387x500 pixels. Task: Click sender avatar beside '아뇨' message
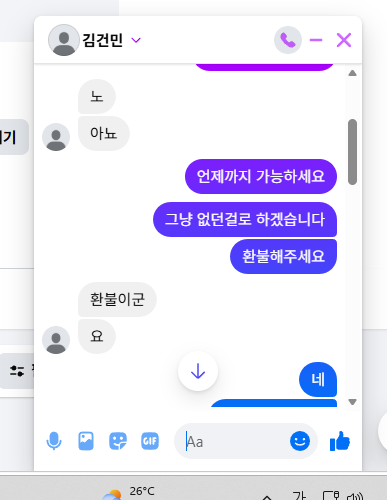coord(56,137)
